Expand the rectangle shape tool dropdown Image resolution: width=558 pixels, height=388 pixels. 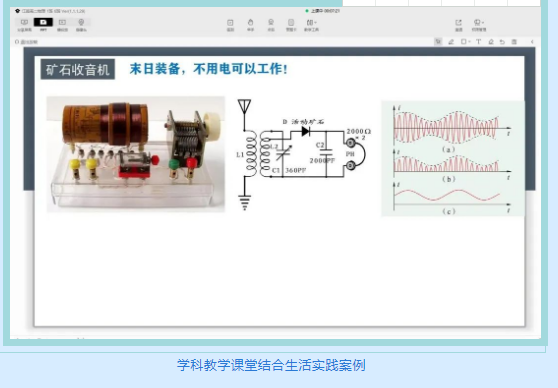(x=465, y=42)
